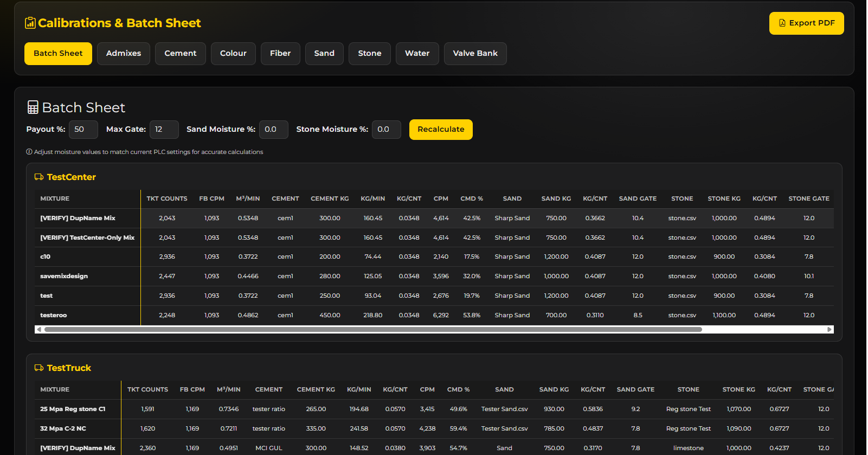Click the truck icon next to TestCenter
Viewport: 868px width, 455px height.
39,177
